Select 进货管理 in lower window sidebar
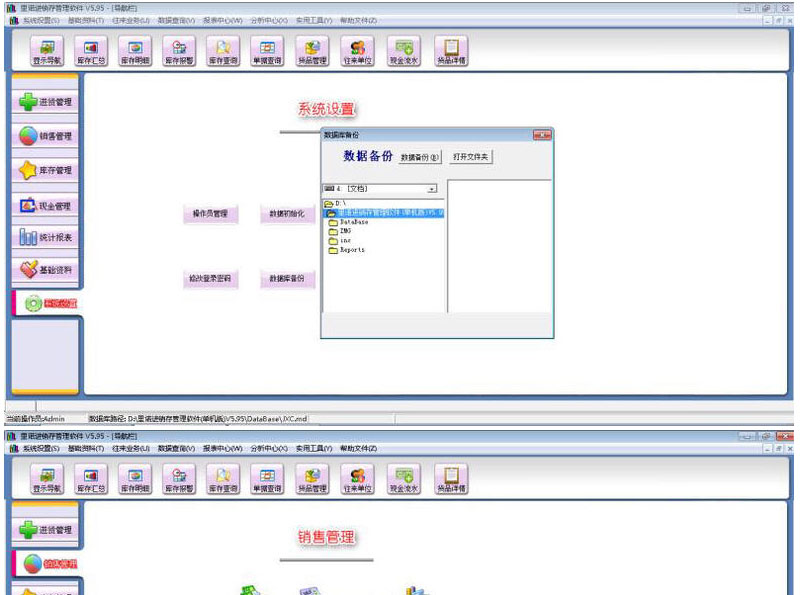Image resolution: width=800 pixels, height=595 pixels. point(45,530)
